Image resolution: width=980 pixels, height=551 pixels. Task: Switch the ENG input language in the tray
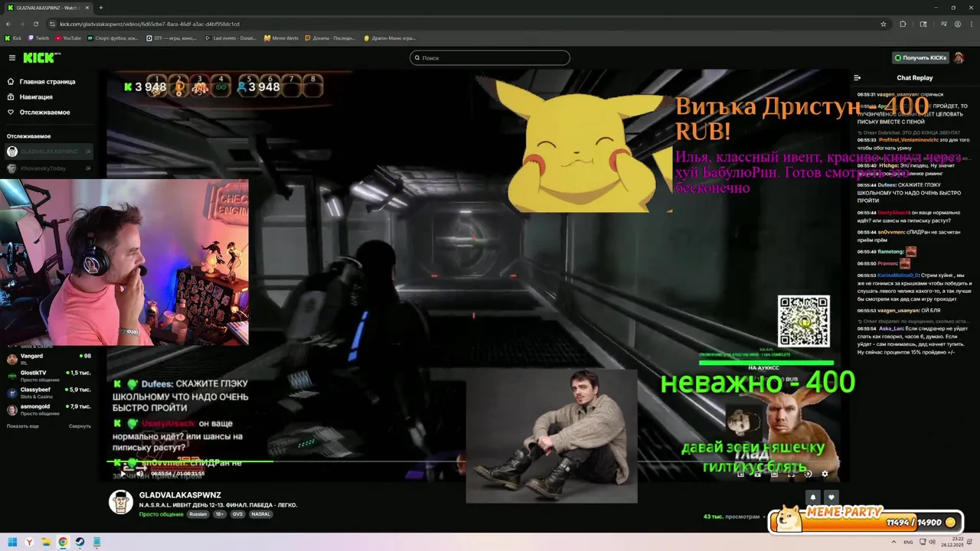909,543
